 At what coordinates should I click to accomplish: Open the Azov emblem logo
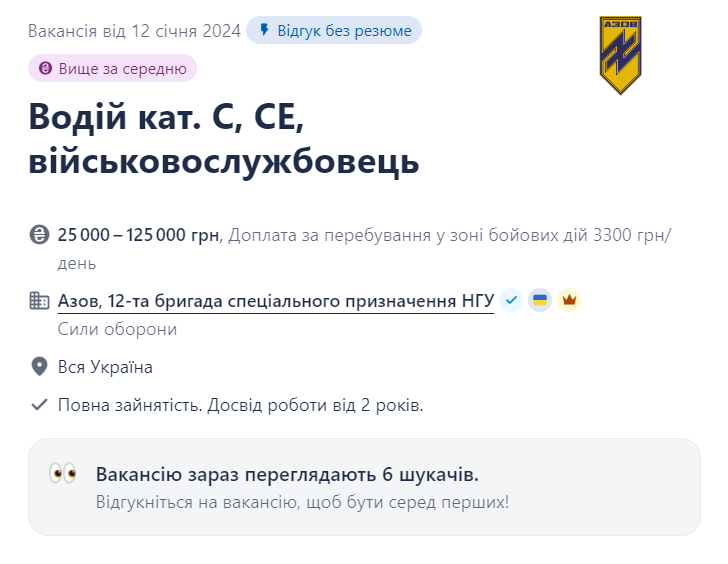coord(620,55)
